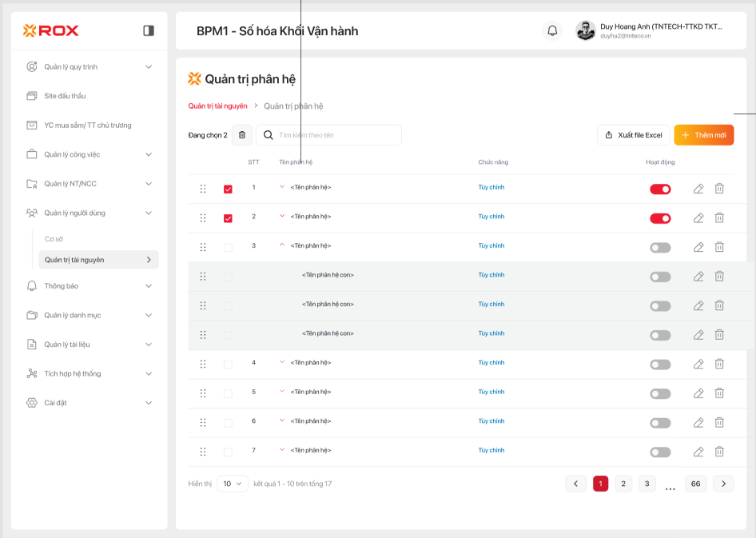756x538 pixels.
Task: Open 'Site đấu thầu' in the sidebar
Action: coord(65,96)
